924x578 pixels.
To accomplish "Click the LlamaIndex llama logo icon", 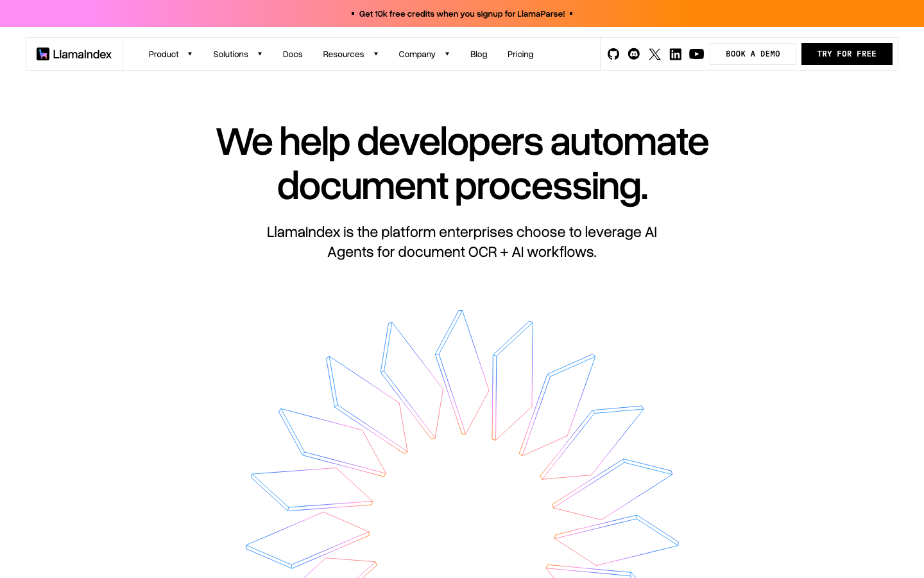I will pyautogui.click(x=43, y=54).
